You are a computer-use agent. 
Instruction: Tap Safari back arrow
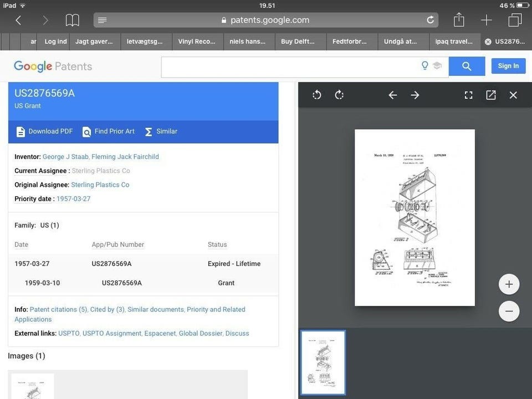[18, 21]
